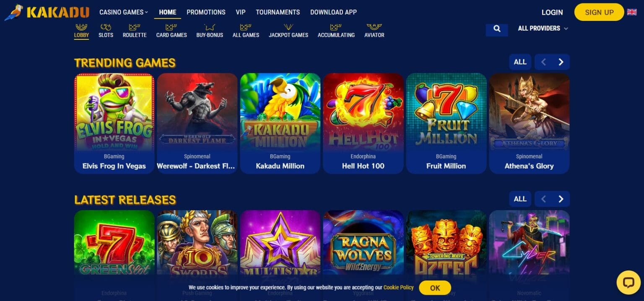Image resolution: width=644 pixels, height=301 pixels.
Task: Expand the All Providers dropdown
Action: click(x=543, y=28)
